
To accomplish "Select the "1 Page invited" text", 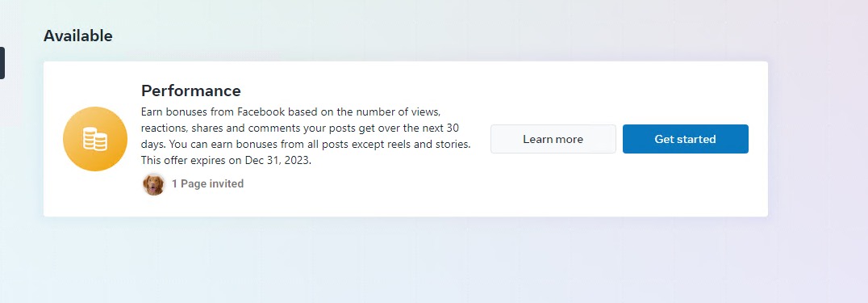I will 207,183.
